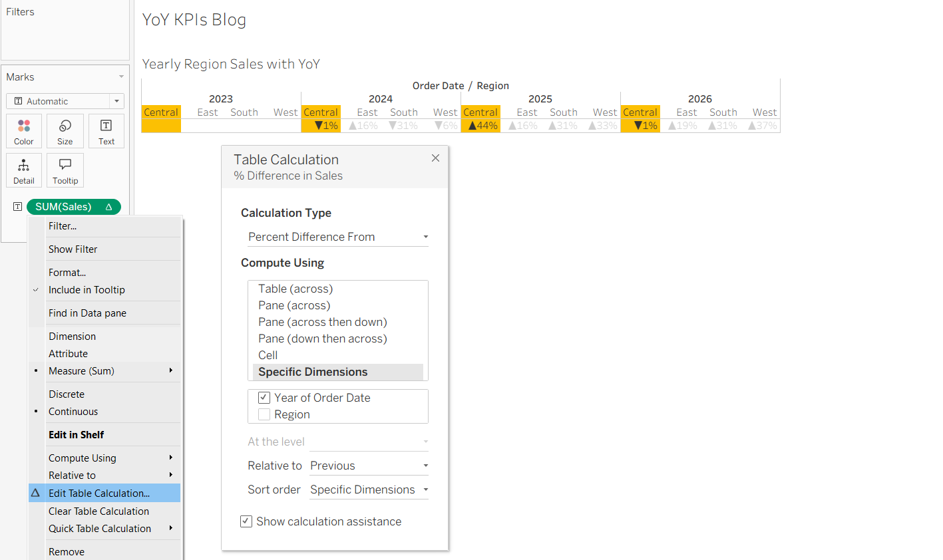Click the text icon beside SUM(Sales) pill
Image resolution: width=943 pixels, height=560 pixels.
[18, 207]
